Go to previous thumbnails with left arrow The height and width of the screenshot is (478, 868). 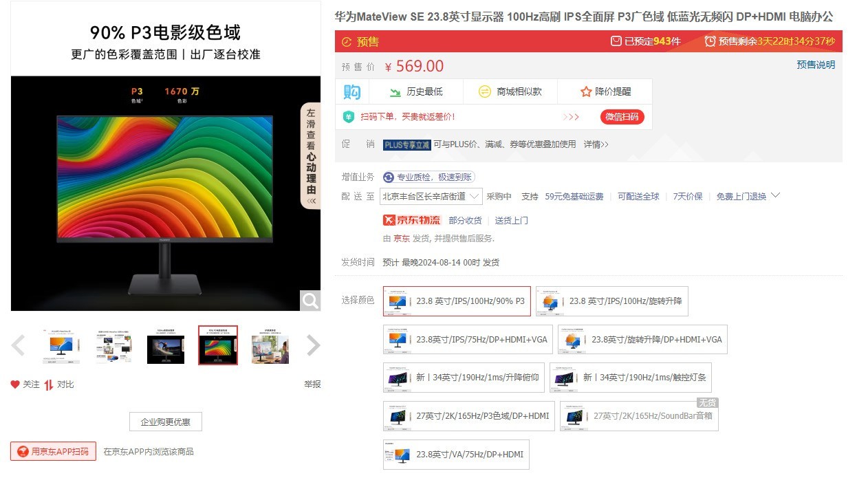click(19, 345)
